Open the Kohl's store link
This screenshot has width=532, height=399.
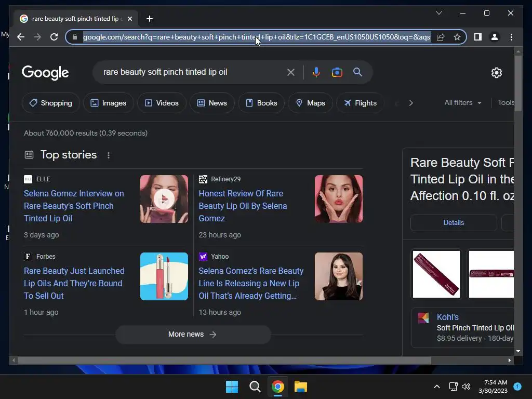coord(447,317)
